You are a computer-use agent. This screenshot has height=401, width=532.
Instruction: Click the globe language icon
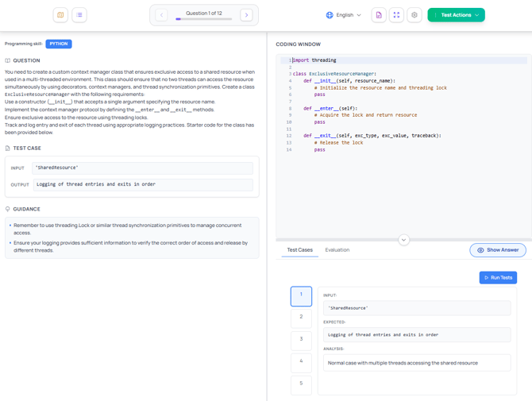click(330, 15)
